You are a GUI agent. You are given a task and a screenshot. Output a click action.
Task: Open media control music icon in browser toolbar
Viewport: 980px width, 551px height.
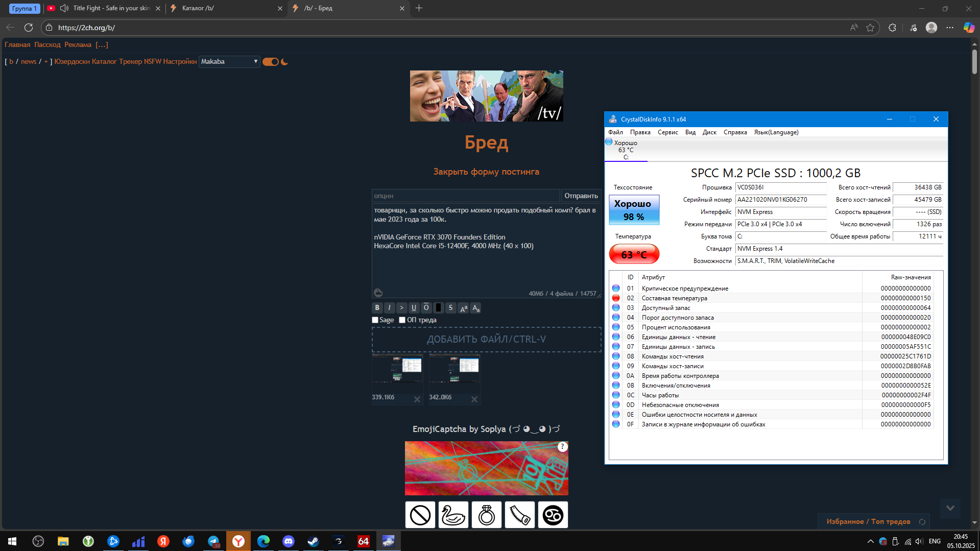click(914, 28)
